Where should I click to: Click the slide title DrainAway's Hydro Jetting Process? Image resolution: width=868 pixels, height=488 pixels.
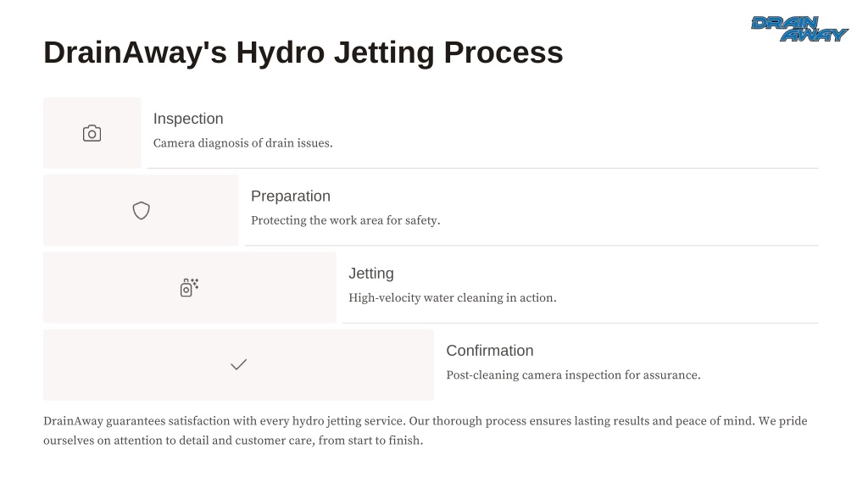303,53
